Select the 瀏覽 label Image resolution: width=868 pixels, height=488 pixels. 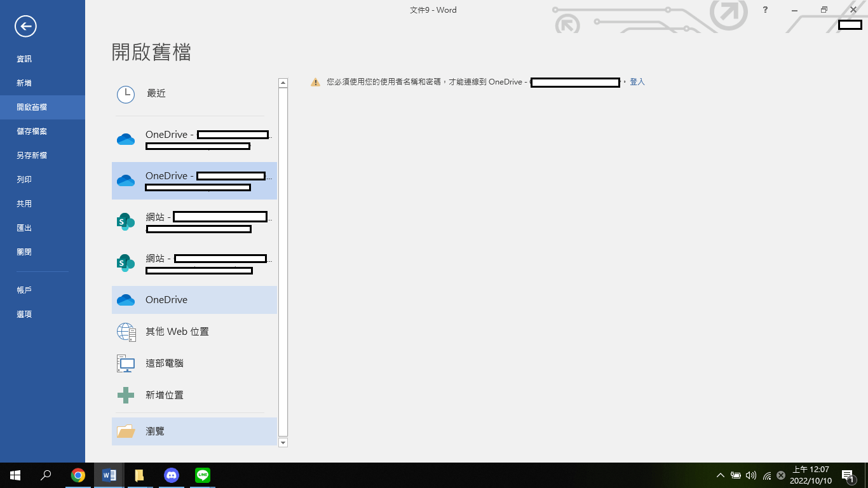click(155, 431)
